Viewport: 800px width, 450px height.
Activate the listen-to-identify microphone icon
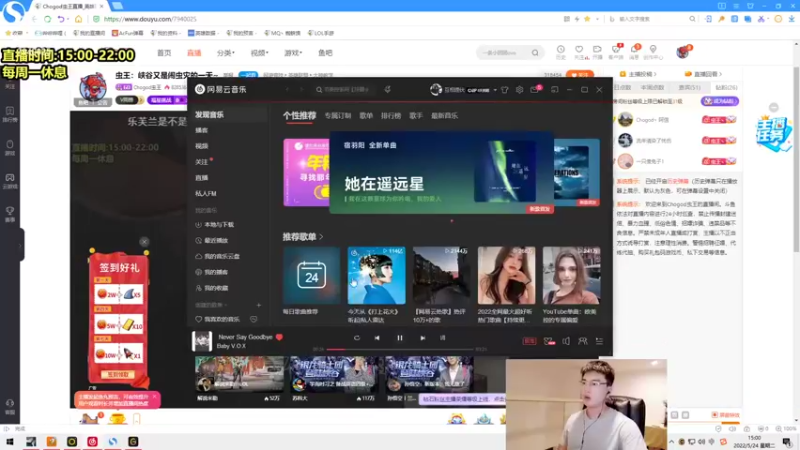pos(388,89)
